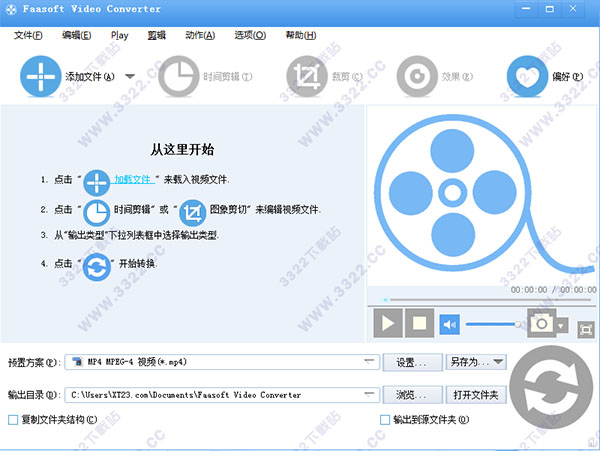The width and height of the screenshot is (600, 451).
Task: Mute the preview volume speaker
Action: coord(449,325)
